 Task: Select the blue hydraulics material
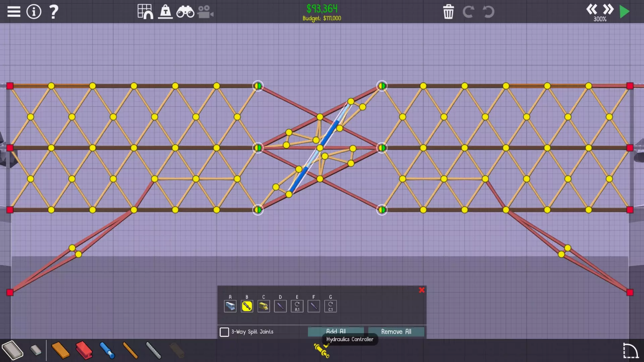click(107, 350)
